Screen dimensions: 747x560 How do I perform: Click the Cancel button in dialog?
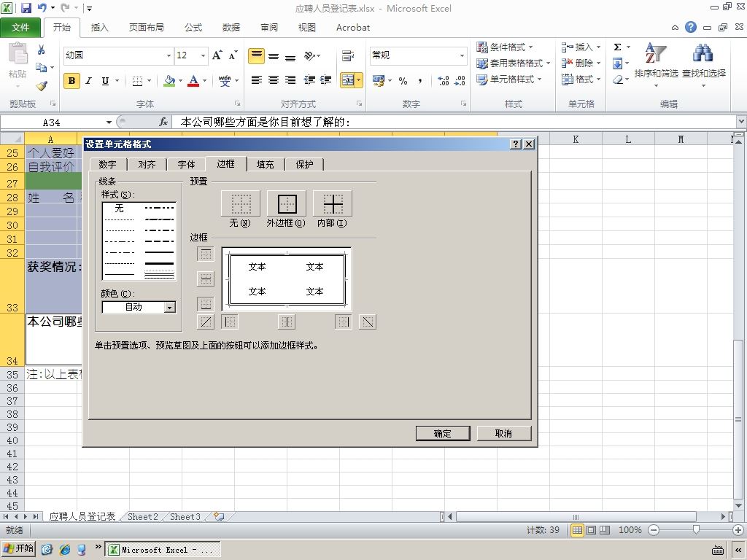point(503,433)
